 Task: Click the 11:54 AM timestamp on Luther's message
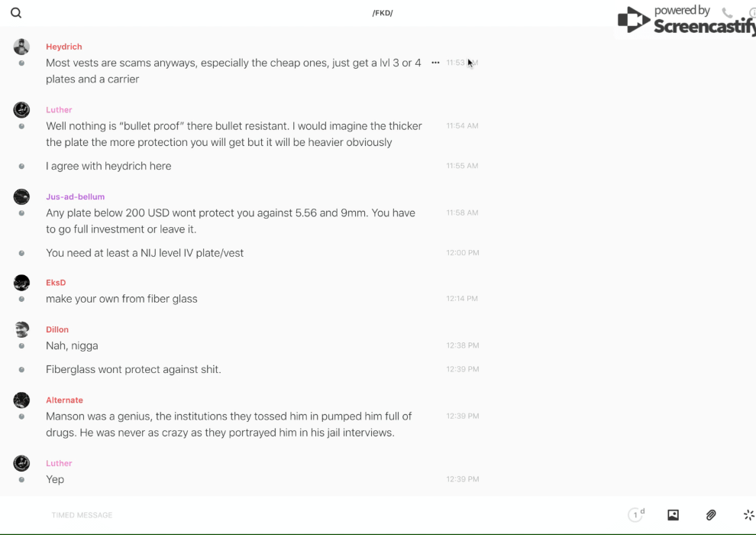pos(462,126)
